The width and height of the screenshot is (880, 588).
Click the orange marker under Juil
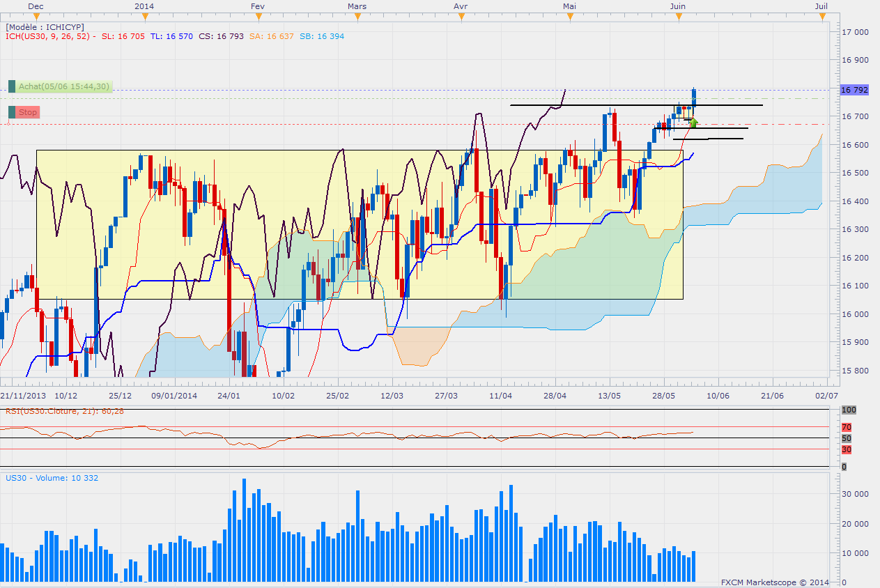[x=821, y=17]
